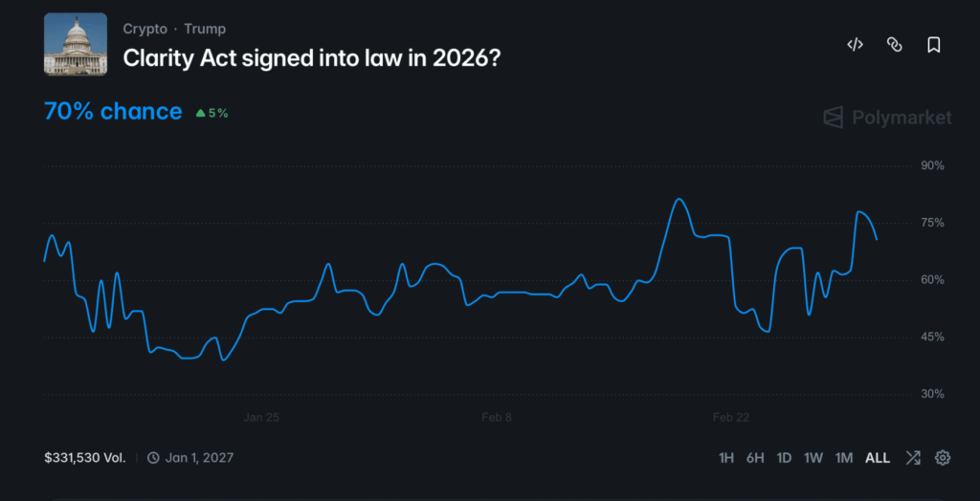Image resolution: width=980 pixels, height=501 pixels.
Task: Select the ALL time range
Action: (878, 458)
